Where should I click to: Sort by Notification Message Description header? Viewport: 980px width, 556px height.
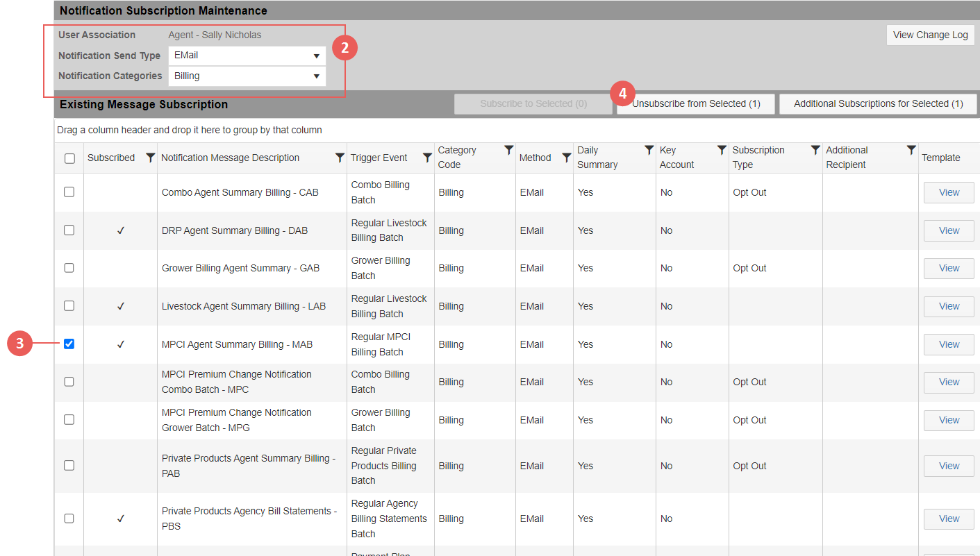230,158
